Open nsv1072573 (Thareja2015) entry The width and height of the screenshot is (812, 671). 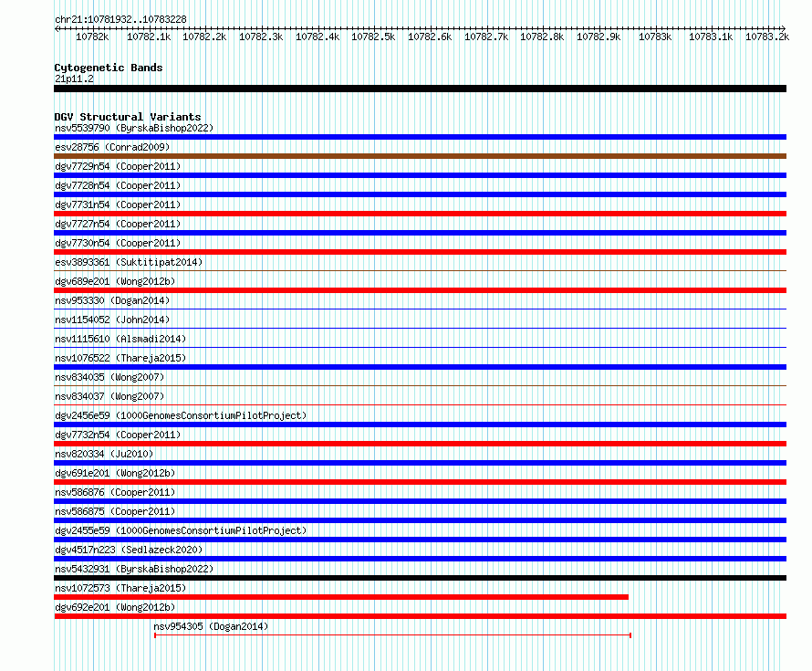pyautogui.click(x=120, y=588)
